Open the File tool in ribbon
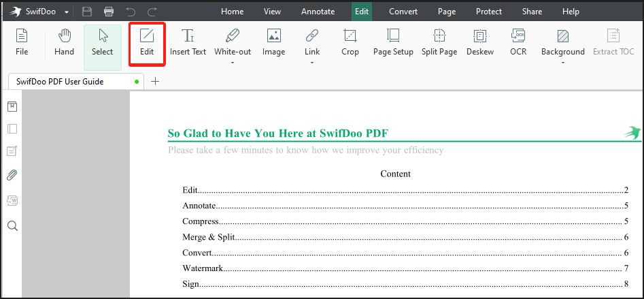 [22, 42]
